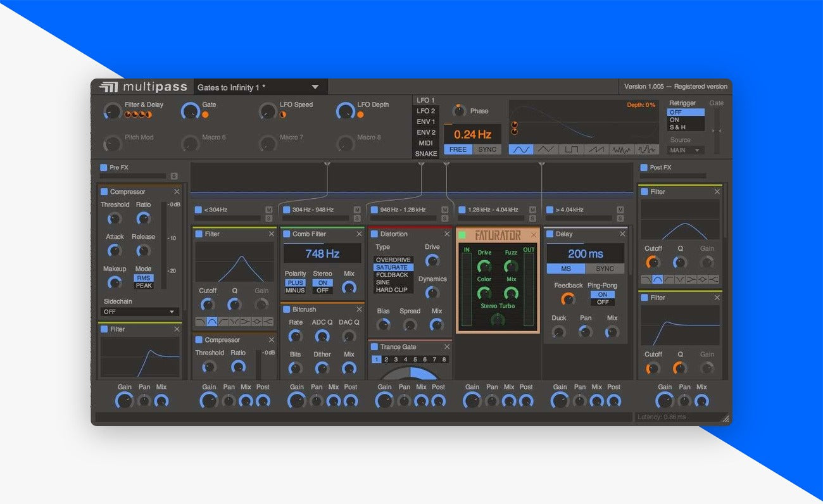Select HARD CLIP distortion type
Screen dimensions: 823x504
coord(393,290)
